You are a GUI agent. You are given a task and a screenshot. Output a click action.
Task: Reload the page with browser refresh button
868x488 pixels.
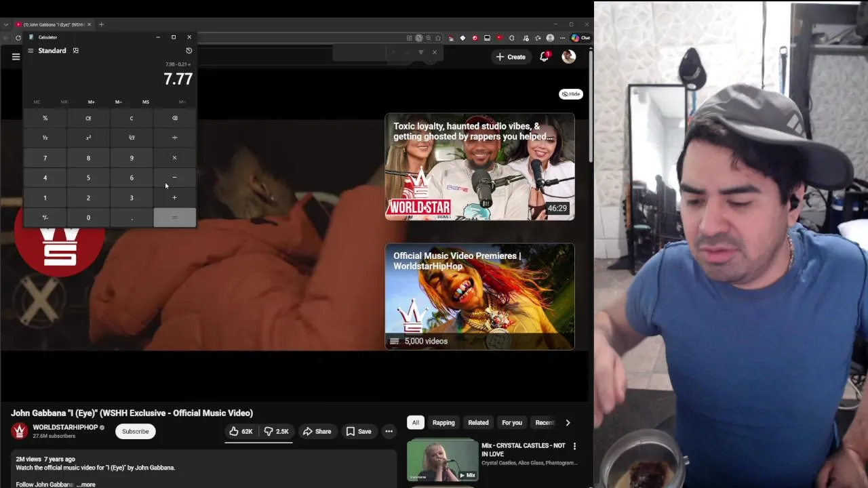[x=18, y=38]
